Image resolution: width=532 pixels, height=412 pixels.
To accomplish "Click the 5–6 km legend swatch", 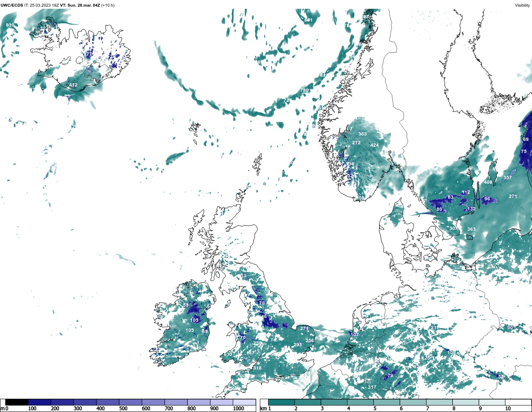I will pyautogui.click(x=387, y=402).
